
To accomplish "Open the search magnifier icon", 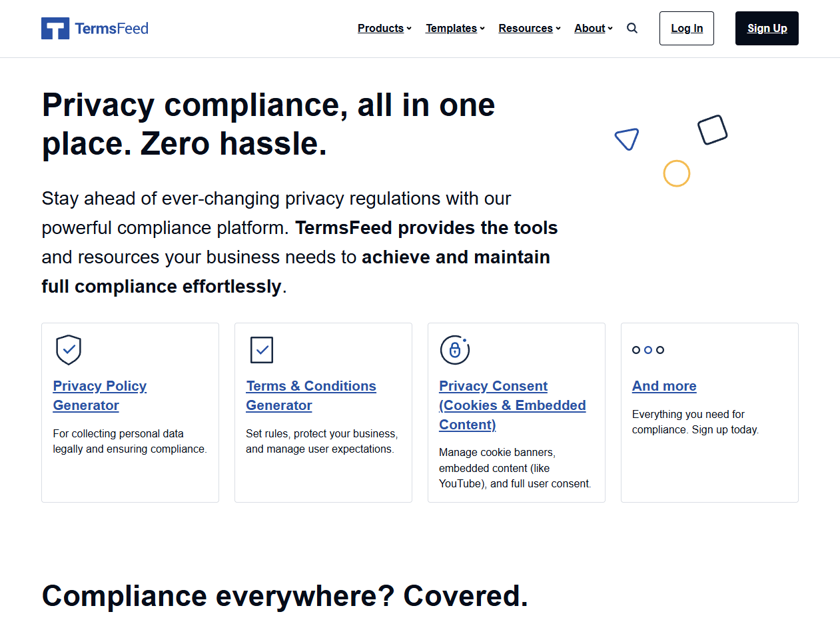I will coord(632,28).
